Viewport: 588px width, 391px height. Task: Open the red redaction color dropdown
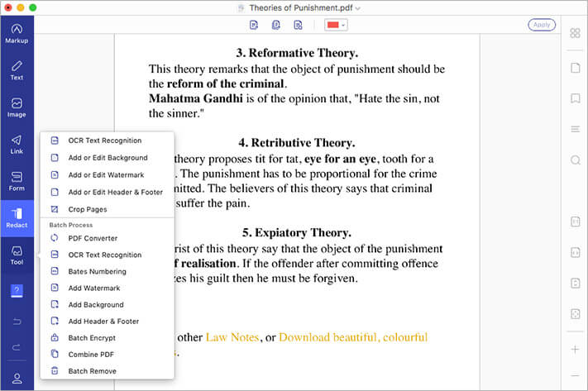(336, 25)
